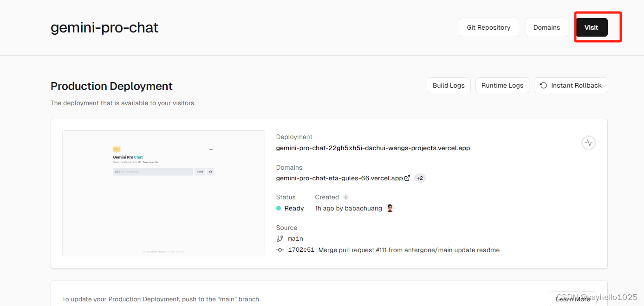644x306 pixels.
Task: Click the Ready status text
Action: [x=294, y=208]
